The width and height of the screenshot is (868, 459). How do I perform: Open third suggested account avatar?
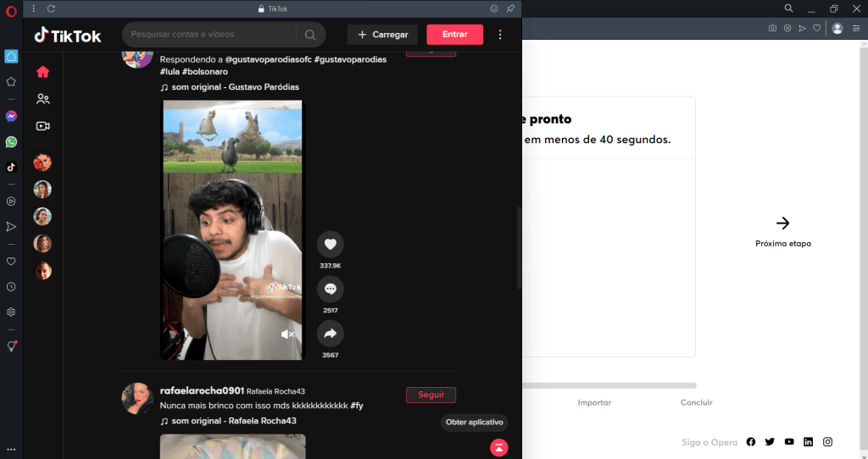[x=42, y=216]
